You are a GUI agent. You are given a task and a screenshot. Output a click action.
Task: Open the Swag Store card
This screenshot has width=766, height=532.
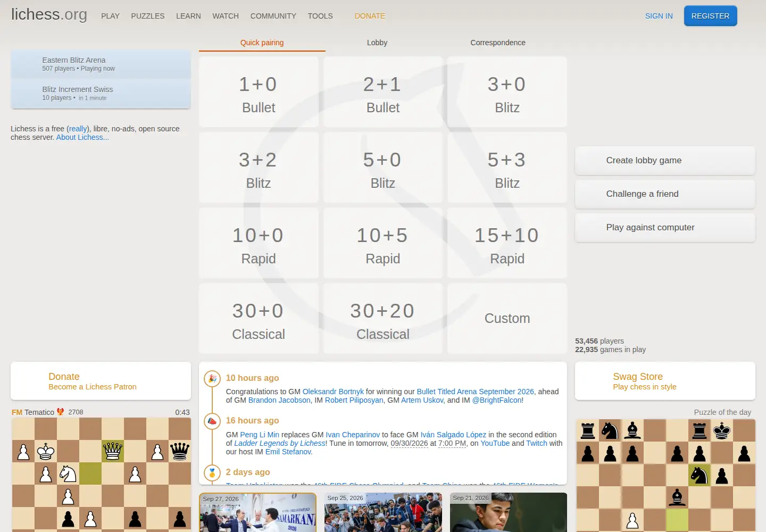click(665, 381)
